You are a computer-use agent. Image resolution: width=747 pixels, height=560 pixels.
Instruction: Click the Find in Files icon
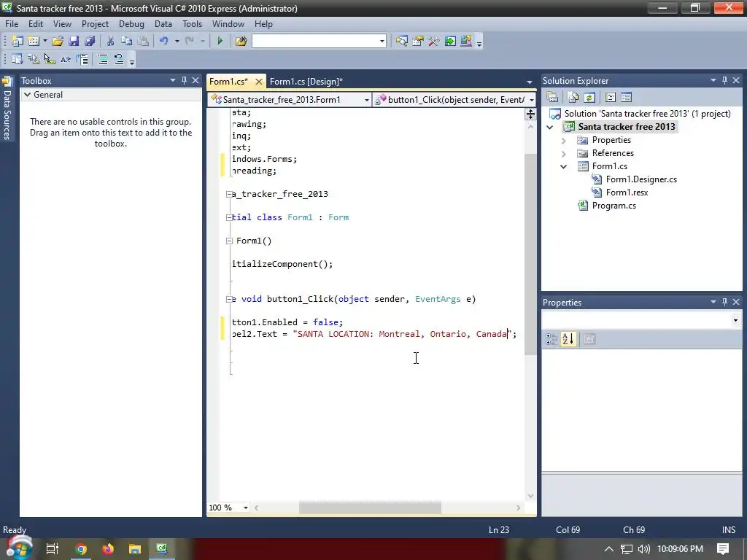pos(241,41)
